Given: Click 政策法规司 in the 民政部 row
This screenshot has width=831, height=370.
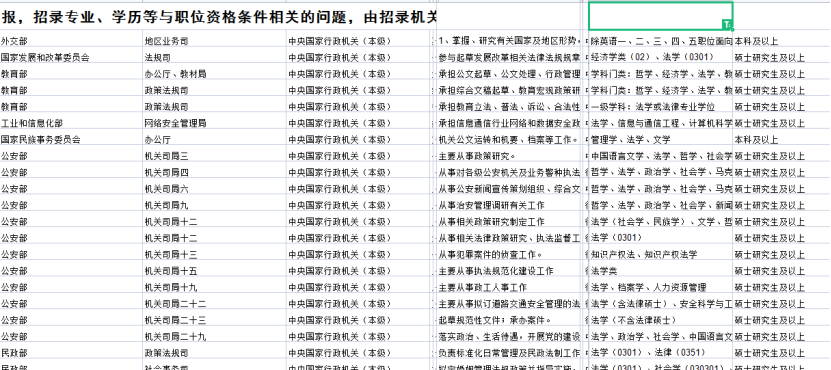Looking at the screenshot, I should (215, 353).
